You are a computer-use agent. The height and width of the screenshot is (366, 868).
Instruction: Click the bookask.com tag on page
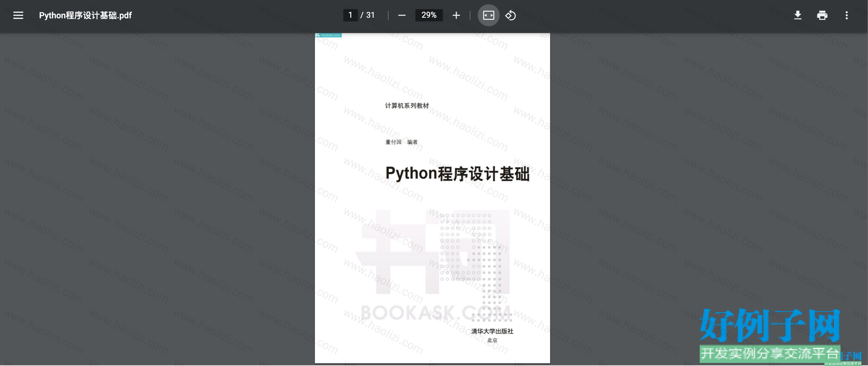[x=328, y=35]
